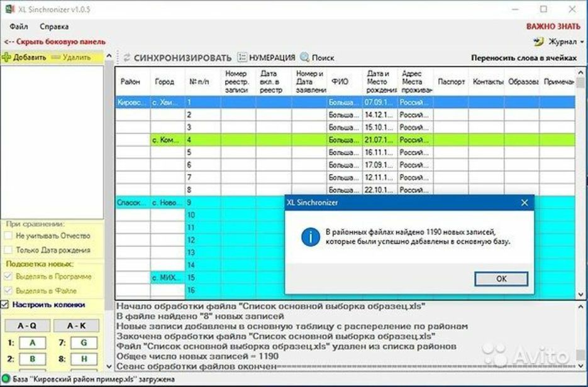This screenshot has width=588, height=387.
Task: Click column 2 field containing 'B'
Action: click(33, 359)
